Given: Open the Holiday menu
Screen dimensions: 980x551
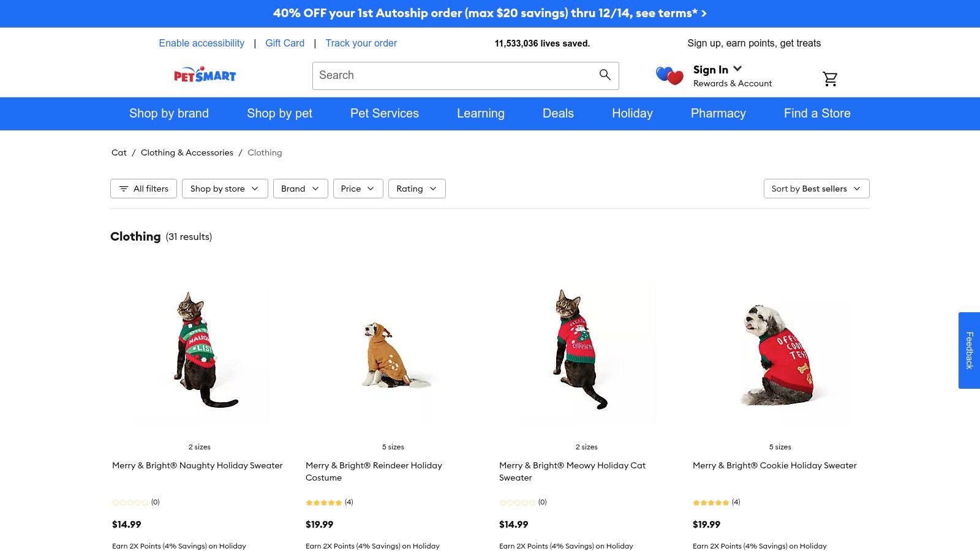Looking at the screenshot, I should click(632, 113).
